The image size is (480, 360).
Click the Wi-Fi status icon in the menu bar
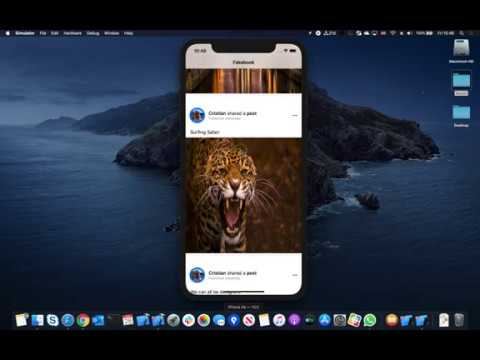click(x=393, y=33)
